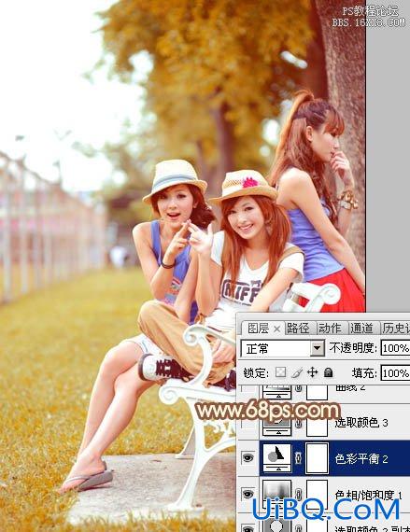This screenshot has width=410, height=532.
Task: Toggle lock all padlock icon
Action: [x=328, y=372]
